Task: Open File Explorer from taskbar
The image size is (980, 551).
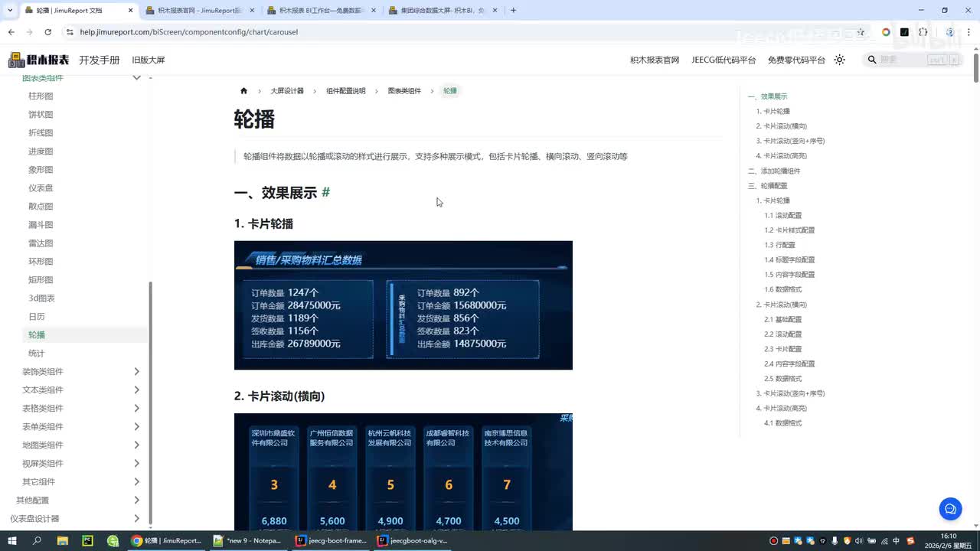Action: [62, 540]
